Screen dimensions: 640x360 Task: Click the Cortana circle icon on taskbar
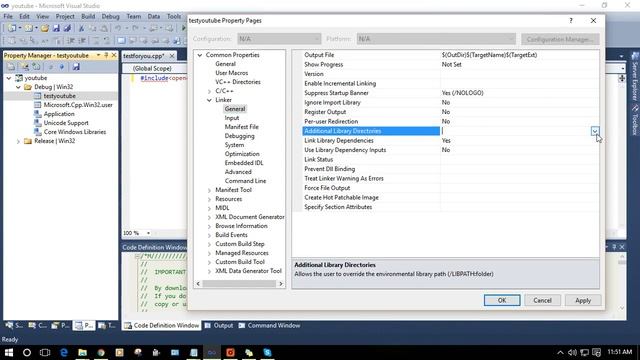[27, 352]
